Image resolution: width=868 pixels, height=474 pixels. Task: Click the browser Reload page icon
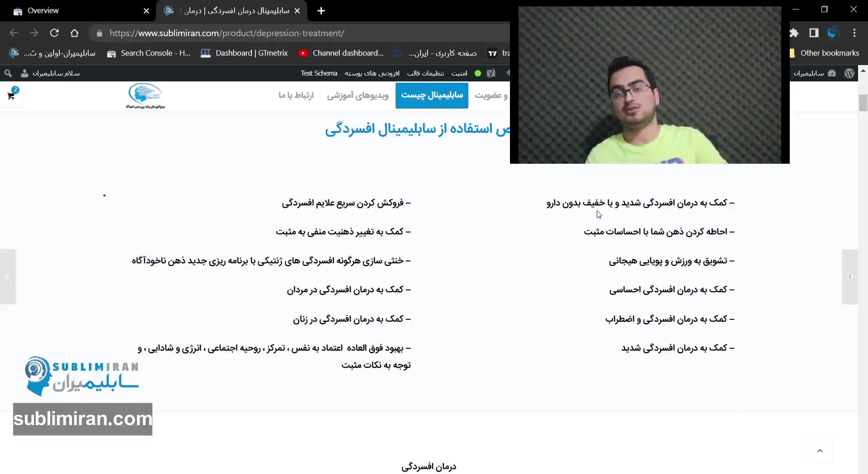[54, 33]
